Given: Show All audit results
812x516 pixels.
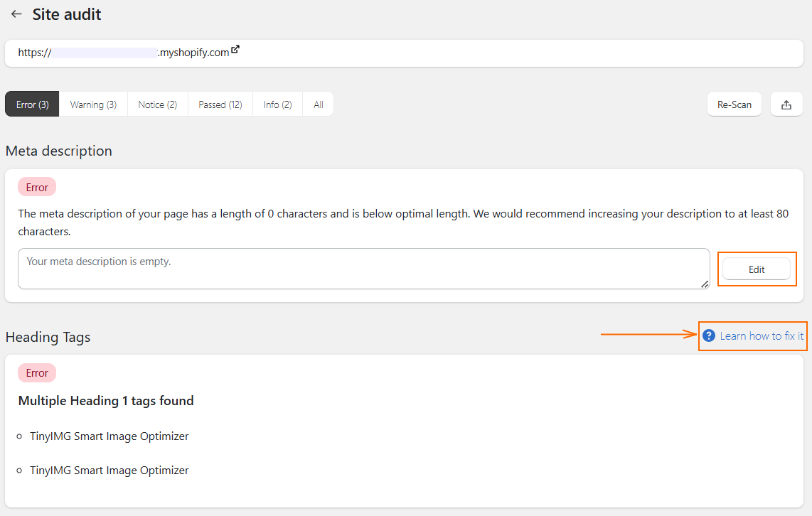Looking at the screenshot, I should click(318, 104).
